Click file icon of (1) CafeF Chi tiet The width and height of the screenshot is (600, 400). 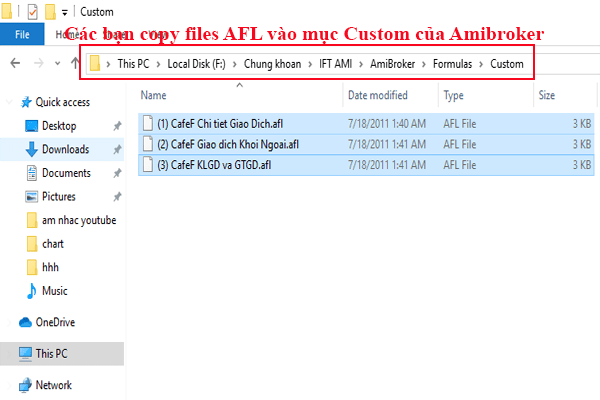(x=148, y=123)
